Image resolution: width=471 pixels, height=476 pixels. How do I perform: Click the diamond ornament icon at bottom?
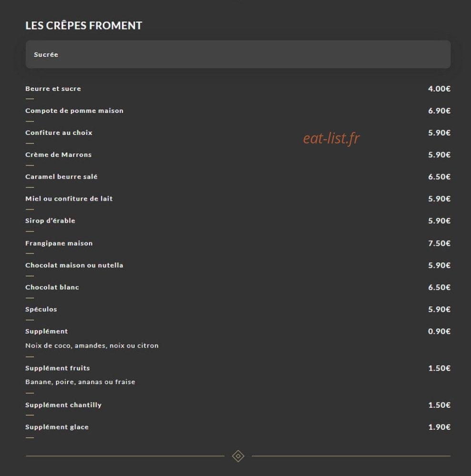click(238, 456)
